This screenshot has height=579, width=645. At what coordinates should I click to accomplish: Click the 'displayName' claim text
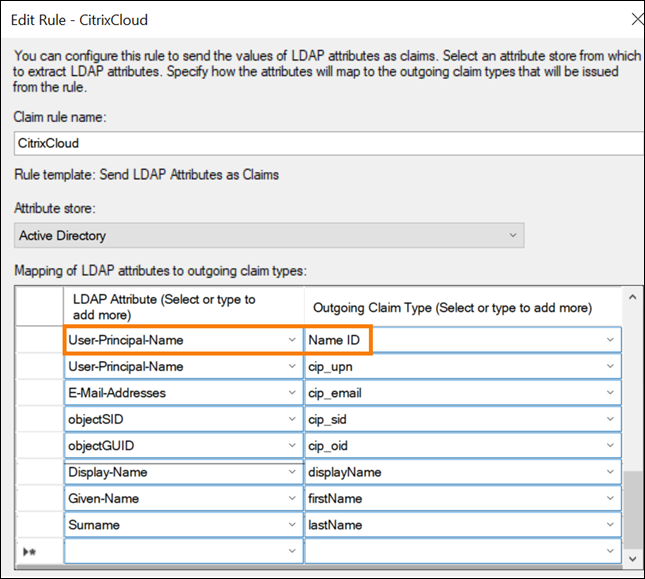(345, 472)
